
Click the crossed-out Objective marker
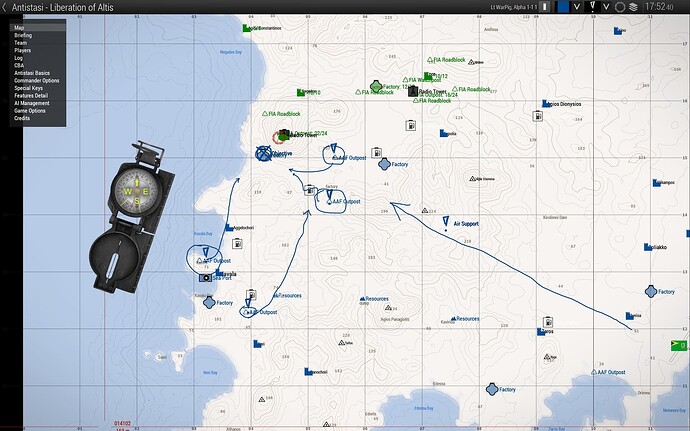pos(264,153)
